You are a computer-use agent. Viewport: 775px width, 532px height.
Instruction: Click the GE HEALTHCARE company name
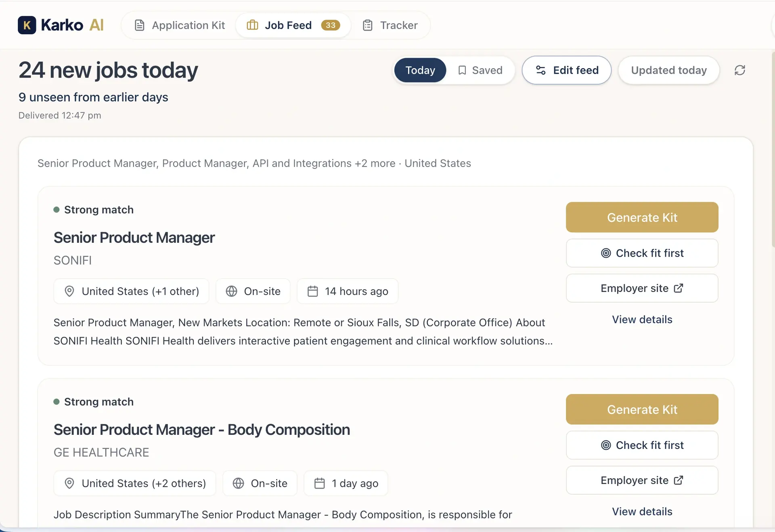101,453
